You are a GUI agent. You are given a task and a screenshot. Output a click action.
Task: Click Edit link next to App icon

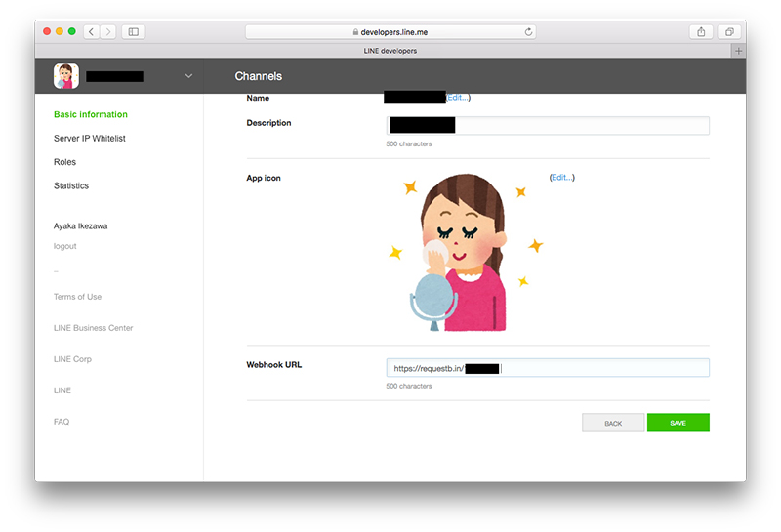tap(562, 178)
